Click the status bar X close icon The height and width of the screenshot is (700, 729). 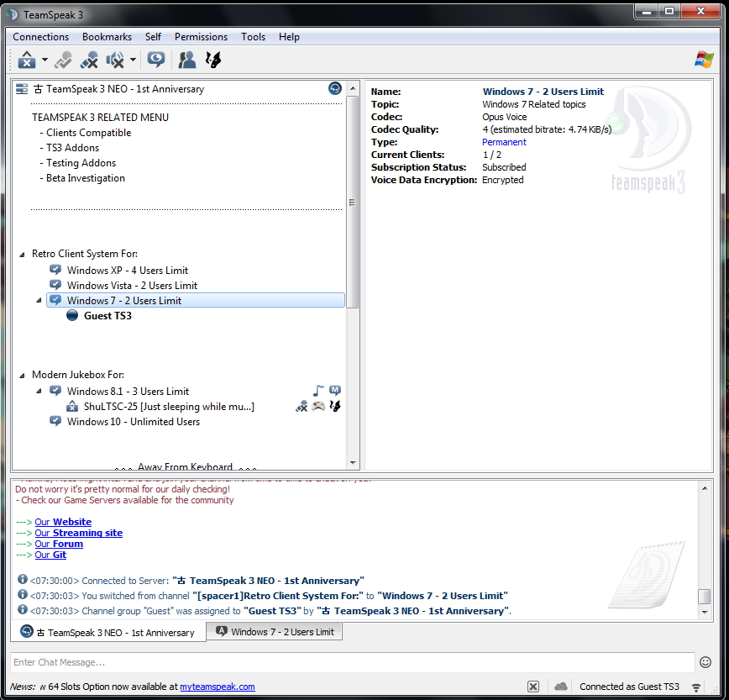533,687
